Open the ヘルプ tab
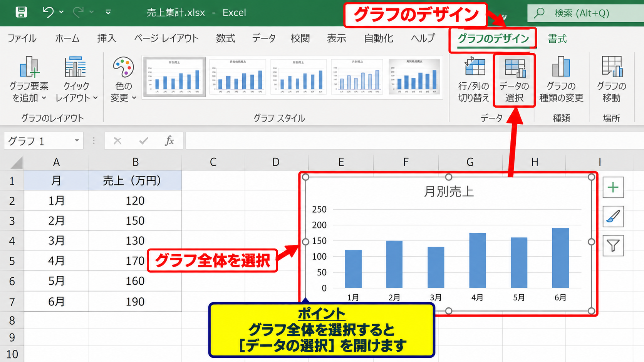The height and width of the screenshot is (362, 644). coord(423,38)
